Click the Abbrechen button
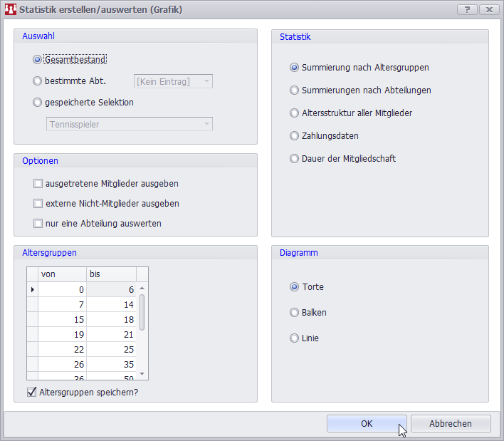 click(x=451, y=423)
